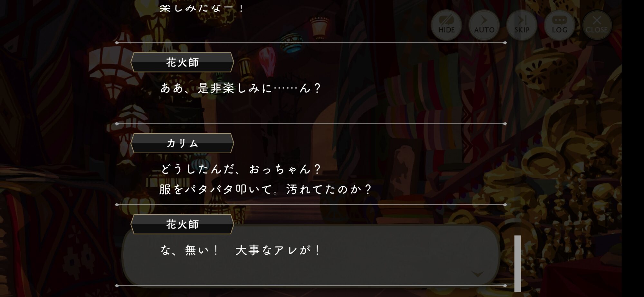
Task: Click the bottom divider under last entry
Action: [x=311, y=286]
